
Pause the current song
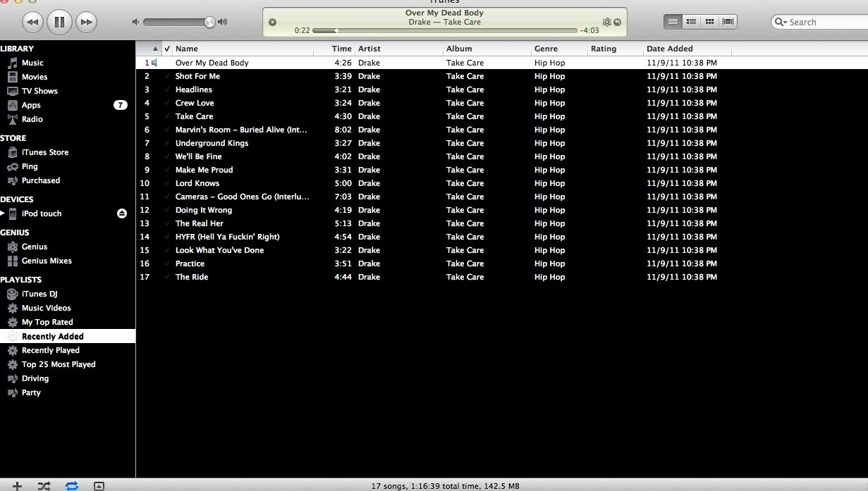(x=59, y=22)
